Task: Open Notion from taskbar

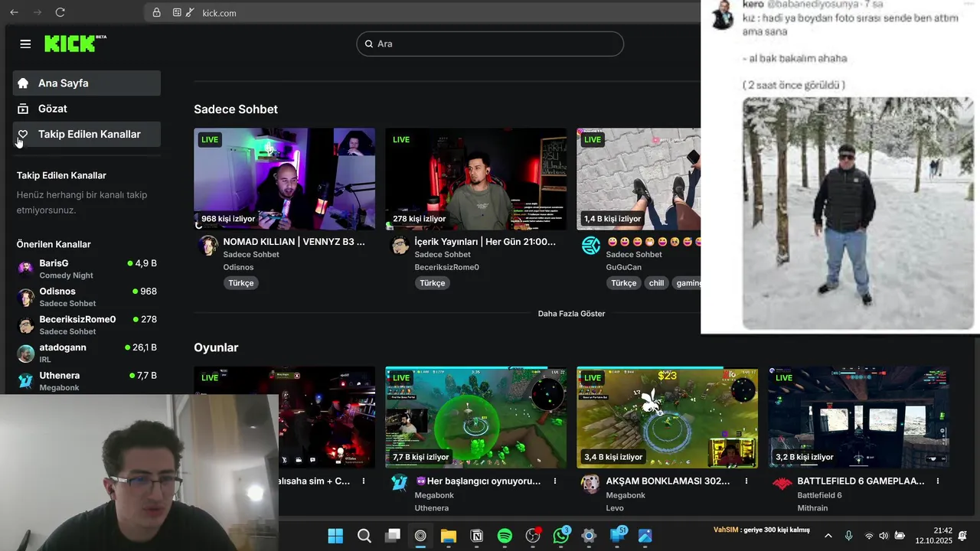Action: (x=477, y=536)
